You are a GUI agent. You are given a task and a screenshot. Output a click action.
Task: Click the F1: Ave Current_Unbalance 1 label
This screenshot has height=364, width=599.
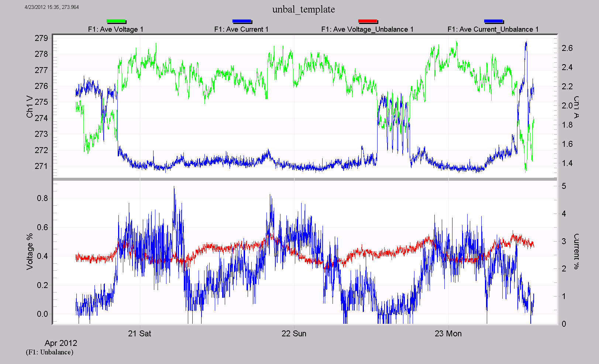pos(493,28)
